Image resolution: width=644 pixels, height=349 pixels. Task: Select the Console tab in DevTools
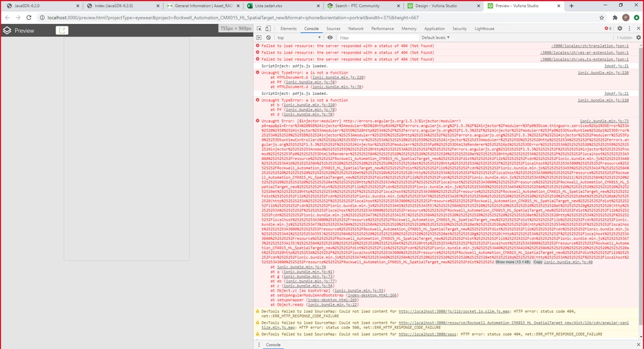coord(311,28)
